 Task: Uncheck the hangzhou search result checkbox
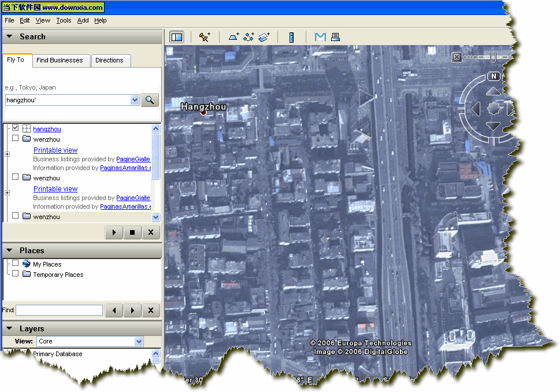(16, 128)
